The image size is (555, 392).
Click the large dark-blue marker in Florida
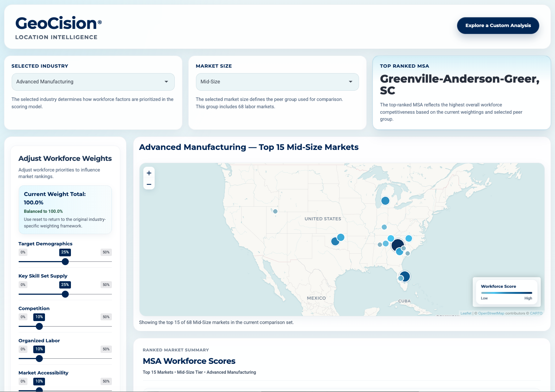405,276
